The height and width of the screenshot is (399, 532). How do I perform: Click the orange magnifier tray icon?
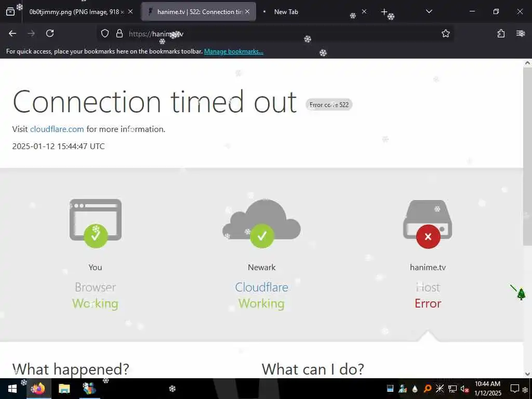tap(428, 389)
